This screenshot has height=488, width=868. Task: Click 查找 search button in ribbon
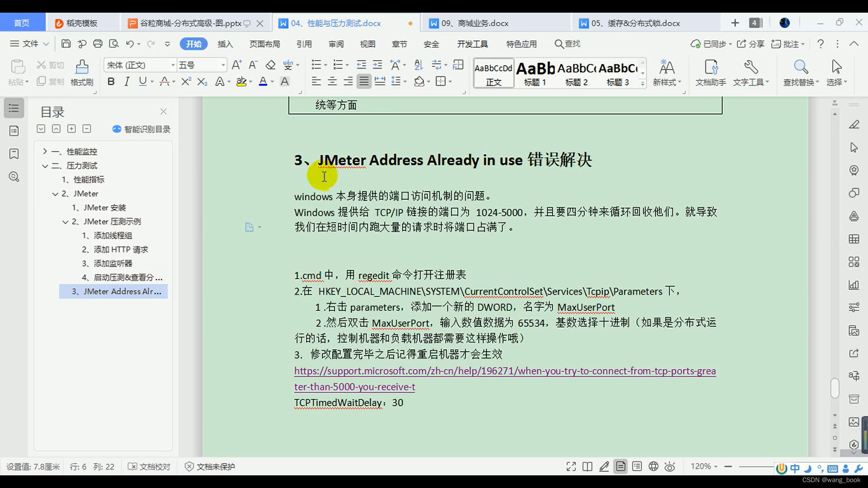pos(568,44)
